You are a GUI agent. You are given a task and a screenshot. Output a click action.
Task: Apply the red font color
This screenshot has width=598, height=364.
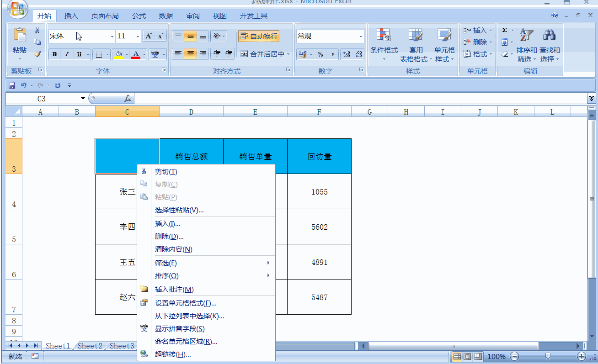136,54
